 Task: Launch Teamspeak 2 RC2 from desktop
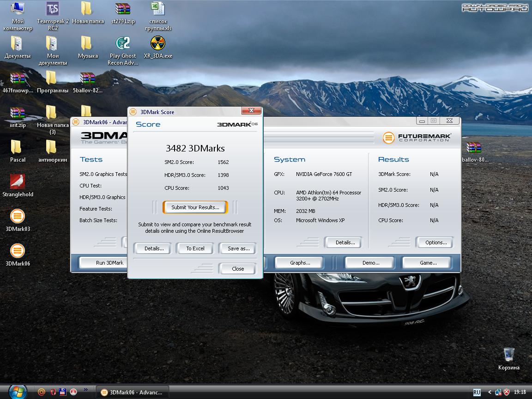(x=53, y=16)
